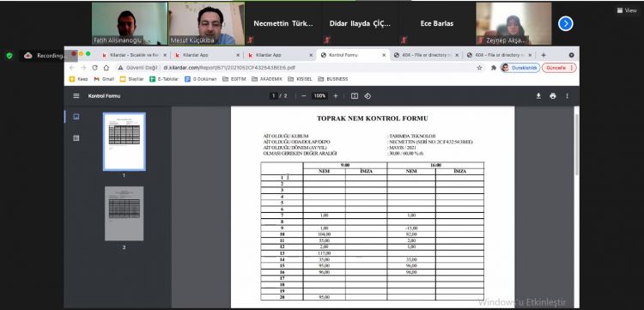Image resolution: width=644 pixels, height=310 pixels.
Task: Select Necmettin Türk participant tile
Action: [283, 23]
